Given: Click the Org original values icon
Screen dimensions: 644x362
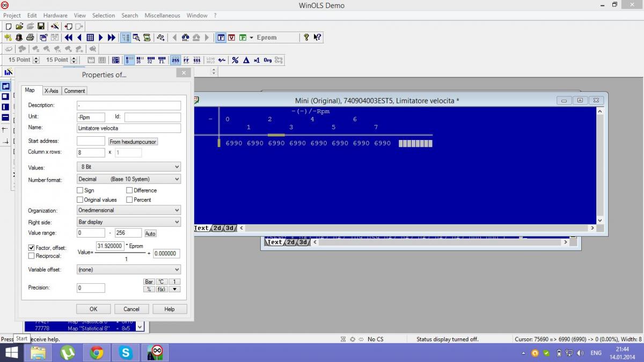Looking at the screenshot, I should pyautogui.click(x=267, y=60).
